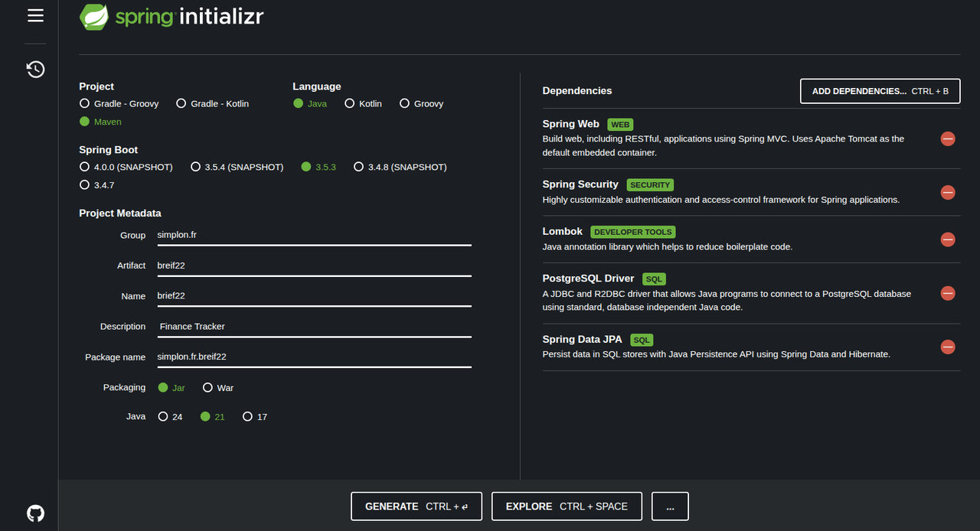Select Gradle - Groovy project type
This screenshot has width=980, height=531.
tap(119, 103)
